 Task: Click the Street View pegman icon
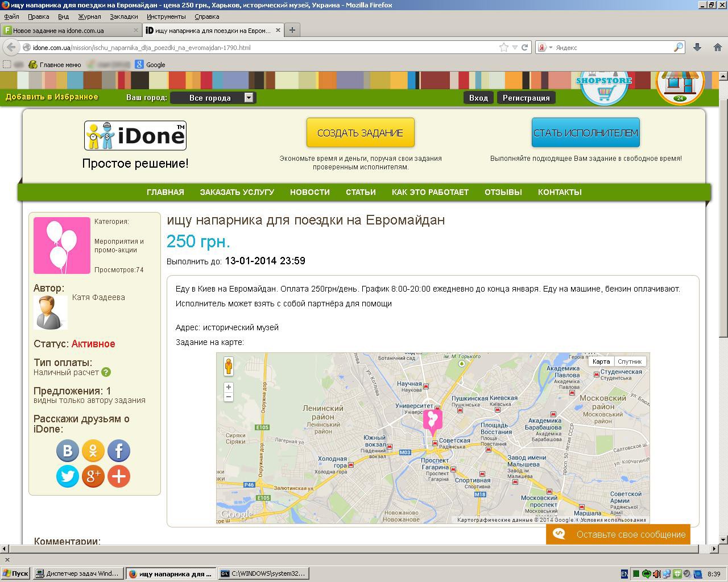point(229,367)
